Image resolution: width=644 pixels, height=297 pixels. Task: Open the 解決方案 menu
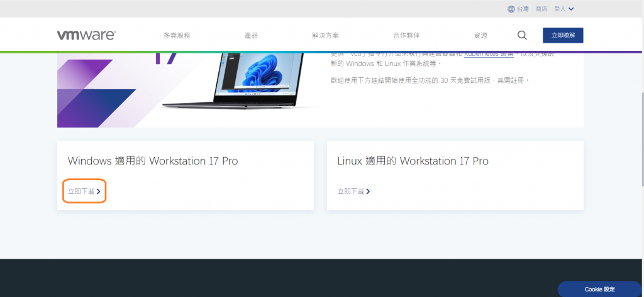[x=325, y=36]
